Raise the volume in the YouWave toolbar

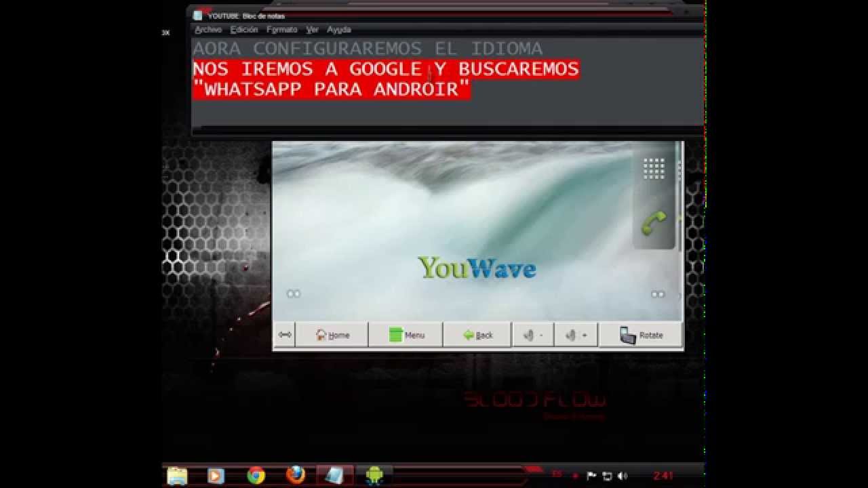576,335
